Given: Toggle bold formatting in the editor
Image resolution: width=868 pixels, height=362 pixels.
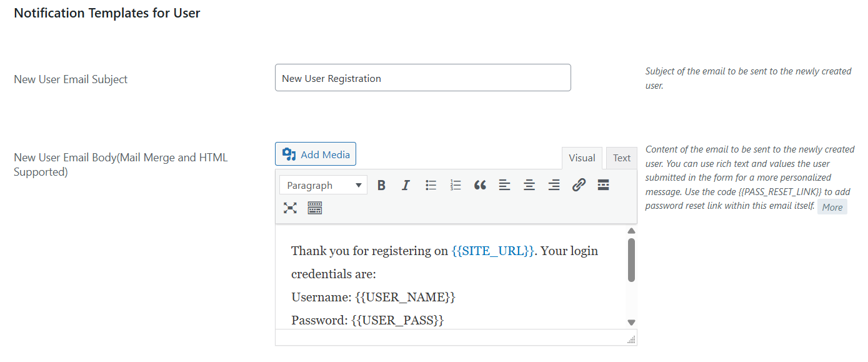Looking at the screenshot, I should click(x=381, y=185).
